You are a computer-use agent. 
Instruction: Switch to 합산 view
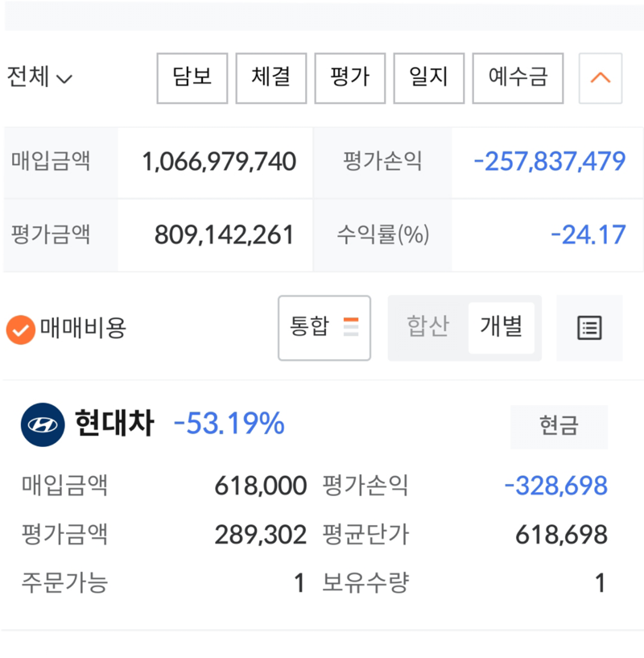tap(428, 327)
